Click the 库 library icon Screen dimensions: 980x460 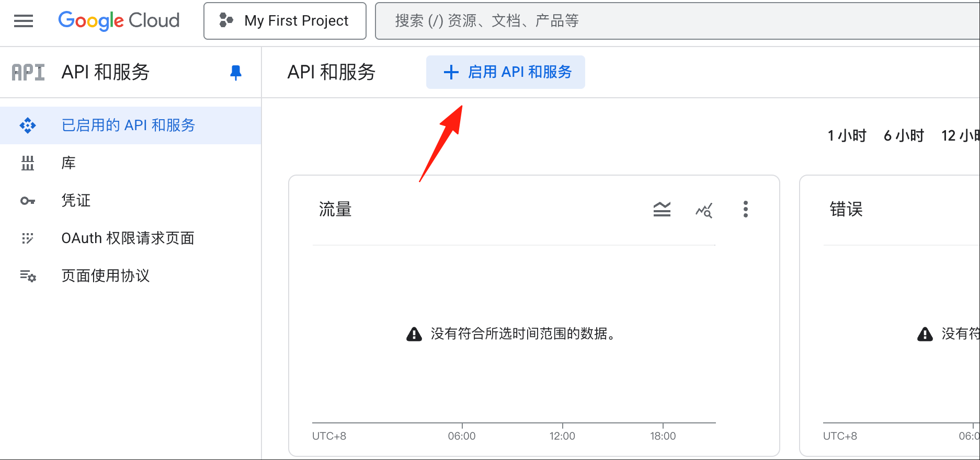pos(28,163)
